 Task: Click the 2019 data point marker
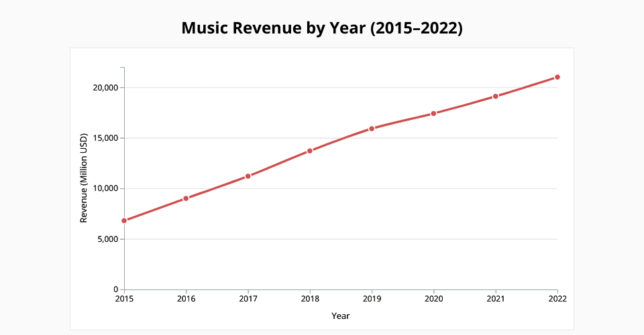click(372, 129)
